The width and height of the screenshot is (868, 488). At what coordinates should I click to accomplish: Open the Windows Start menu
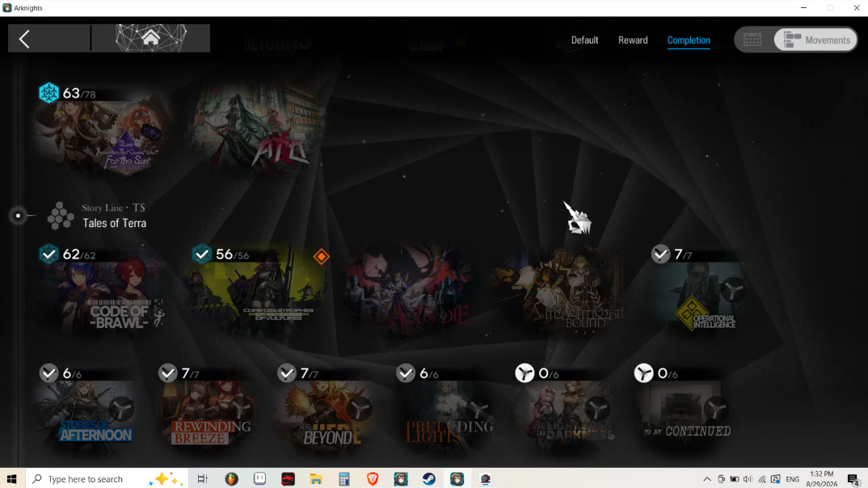[x=11, y=478]
